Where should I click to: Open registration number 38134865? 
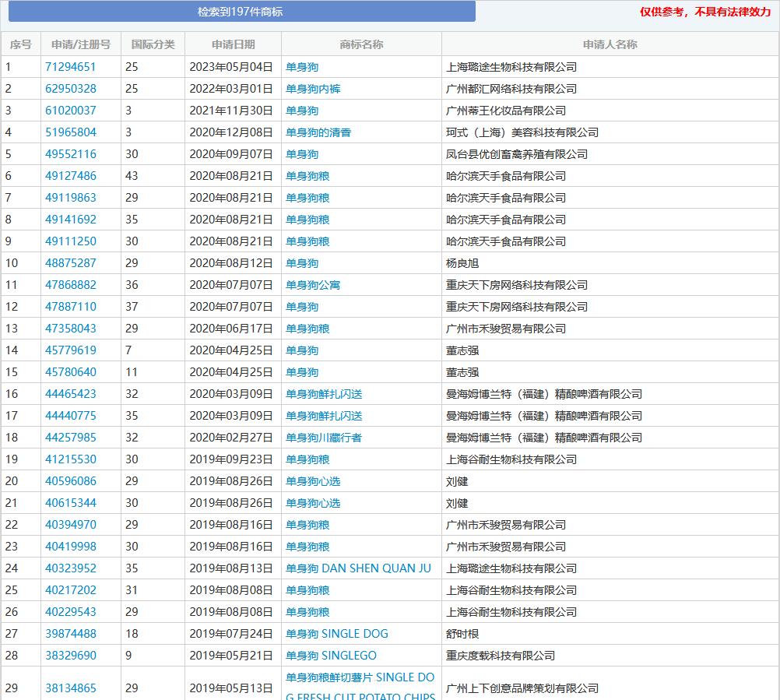[71, 688]
